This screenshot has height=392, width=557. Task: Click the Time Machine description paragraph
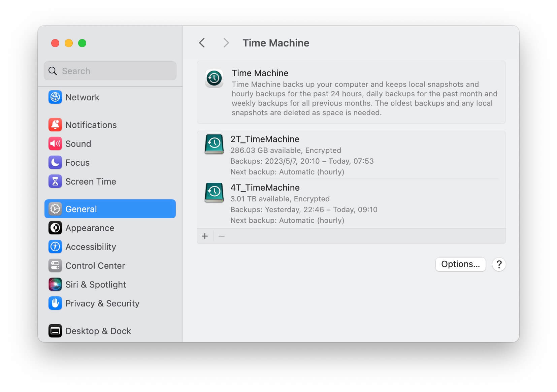(x=364, y=99)
